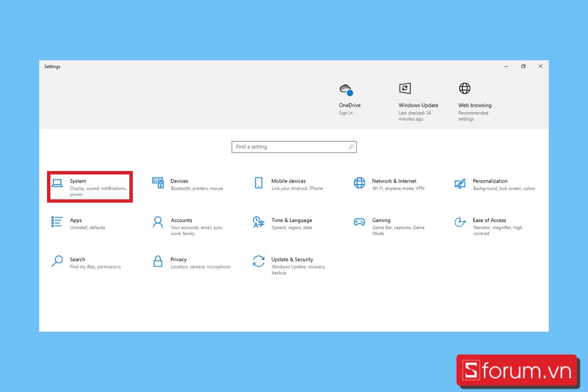Viewport: 588px width, 392px height.
Task: Click 'Game Bar, captures, Game Mode' description
Action: [398, 231]
